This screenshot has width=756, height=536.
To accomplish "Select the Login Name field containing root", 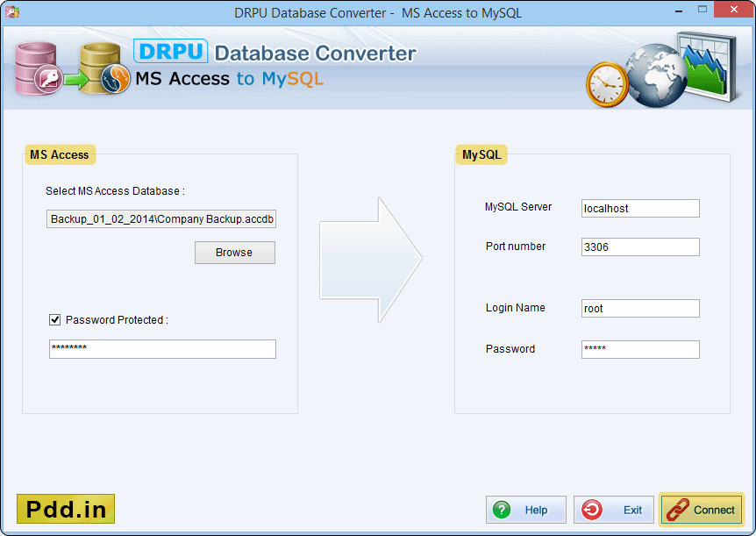I will point(640,308).
